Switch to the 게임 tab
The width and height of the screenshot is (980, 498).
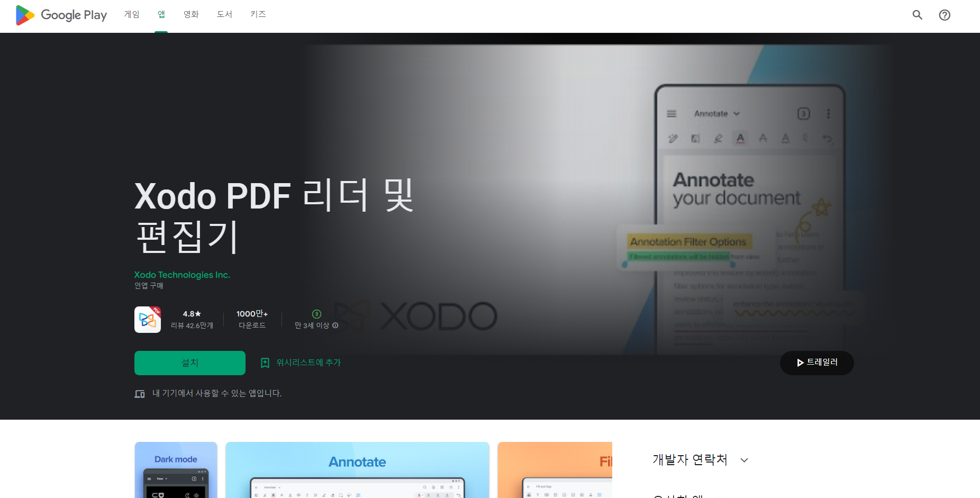(x=131, y=14)
